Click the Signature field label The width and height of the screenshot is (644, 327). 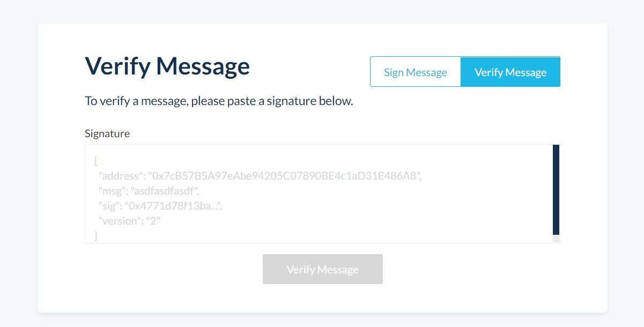click(107, 133)
